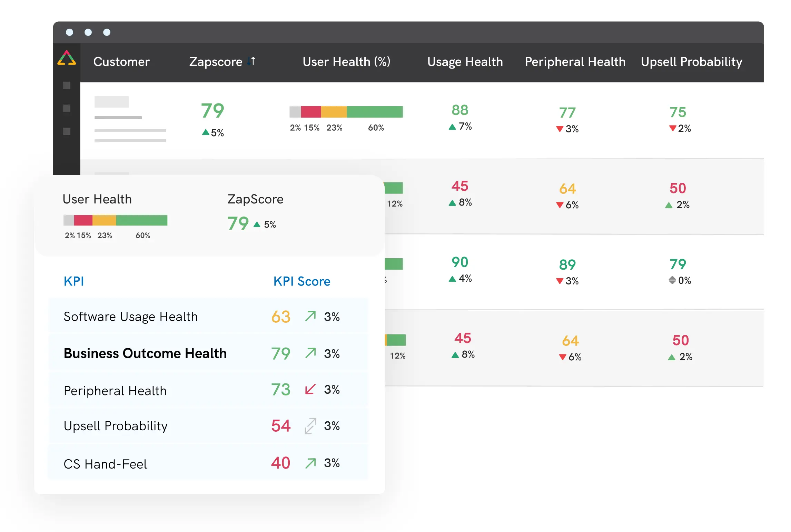Click Usage Health value 88

pos(460,110)
